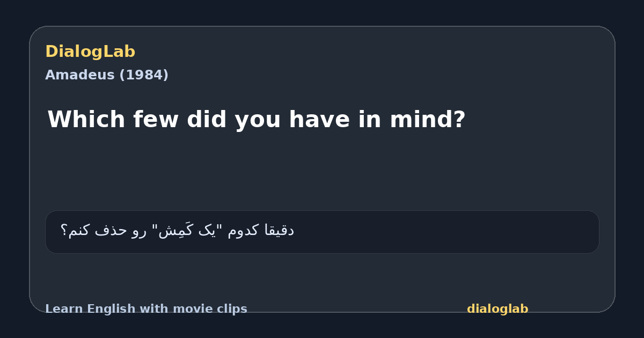Click the Persian translation box
The image size is (644, 338).
pos(322,232)
